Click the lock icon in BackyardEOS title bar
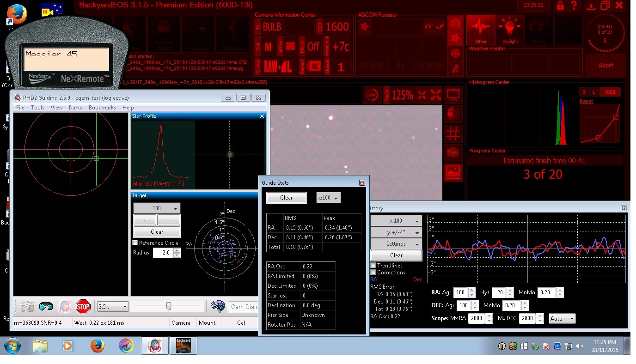The height and width of the screenshot is (364, 636). pyautogui.click(x=560, y=6)
